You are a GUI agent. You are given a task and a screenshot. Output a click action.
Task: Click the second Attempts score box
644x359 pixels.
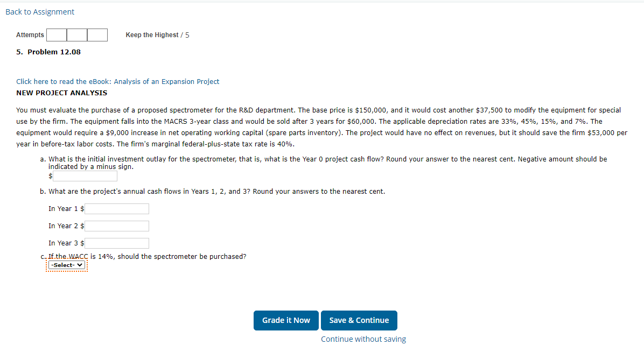76,34
